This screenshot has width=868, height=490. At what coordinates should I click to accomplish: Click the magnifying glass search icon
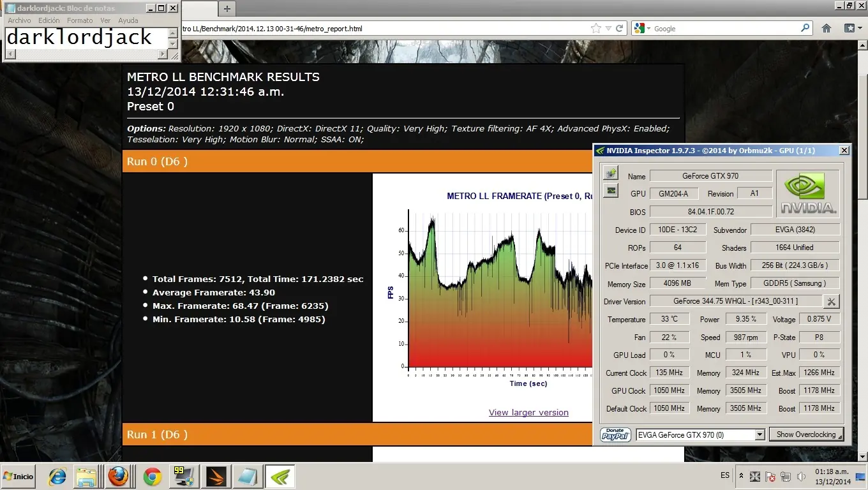point(805,28)
